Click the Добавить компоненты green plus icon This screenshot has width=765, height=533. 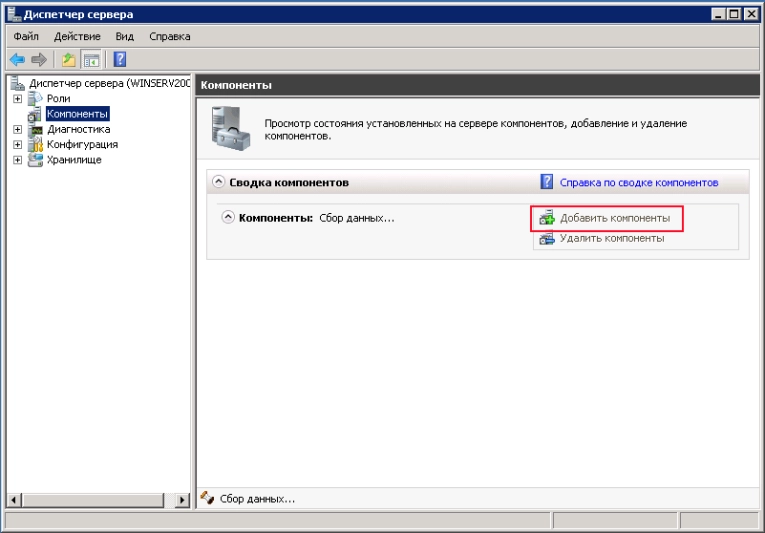click(x=546, y=218)
